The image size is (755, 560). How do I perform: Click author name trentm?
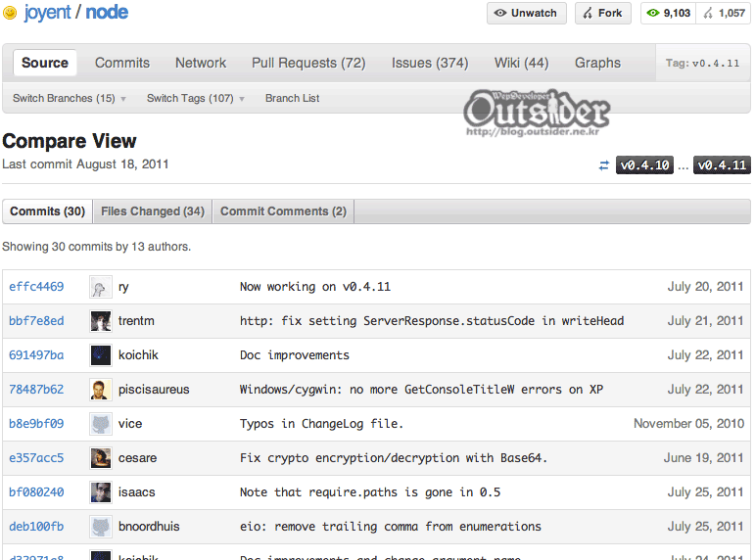point(136,321)
